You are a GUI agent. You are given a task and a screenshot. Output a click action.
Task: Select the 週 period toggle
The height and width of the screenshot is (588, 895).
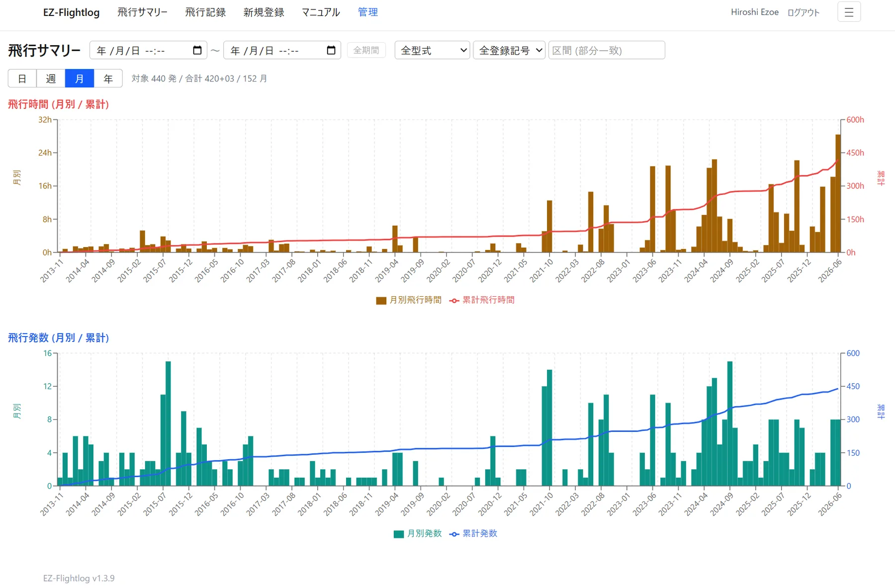click(51, 79)
